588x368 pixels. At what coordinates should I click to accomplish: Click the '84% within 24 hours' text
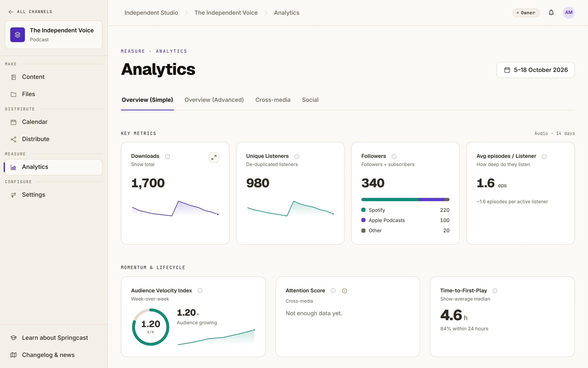[x=464, y=329]
